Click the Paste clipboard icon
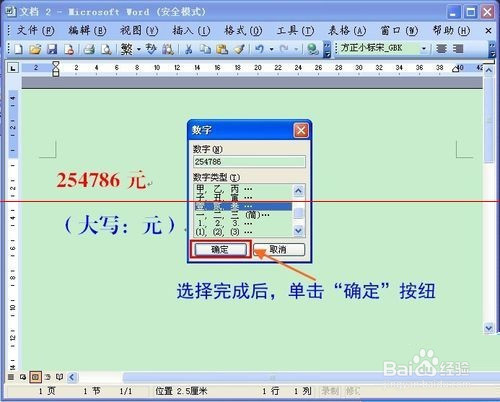Screen dimensions: 500x402 tap(222, 49)
